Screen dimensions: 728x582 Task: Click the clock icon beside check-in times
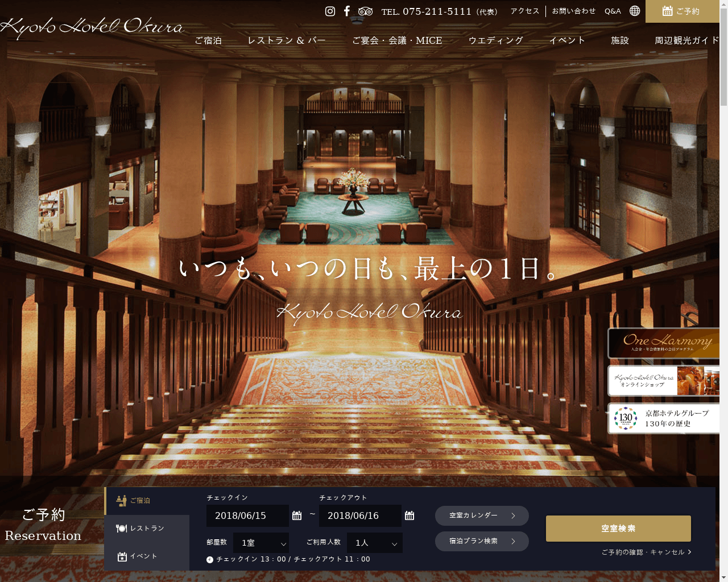tap(210, 560)
